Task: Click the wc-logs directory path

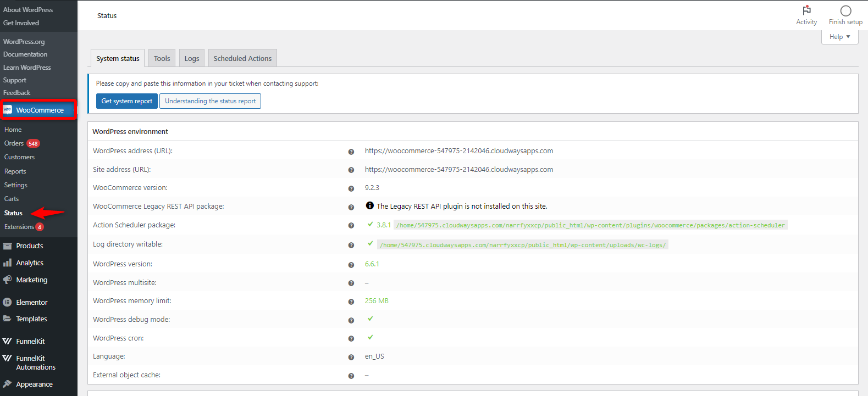Action: pyautogui.click(x=523, y=245)
